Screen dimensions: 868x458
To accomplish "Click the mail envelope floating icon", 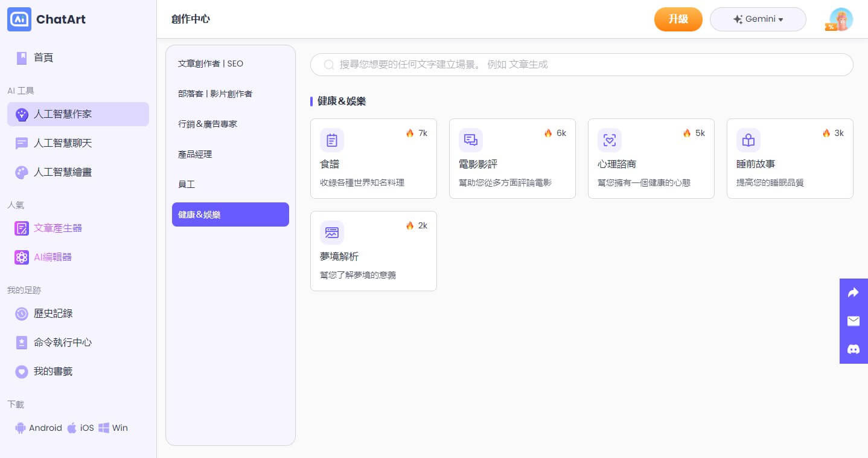I will point(854,321).
